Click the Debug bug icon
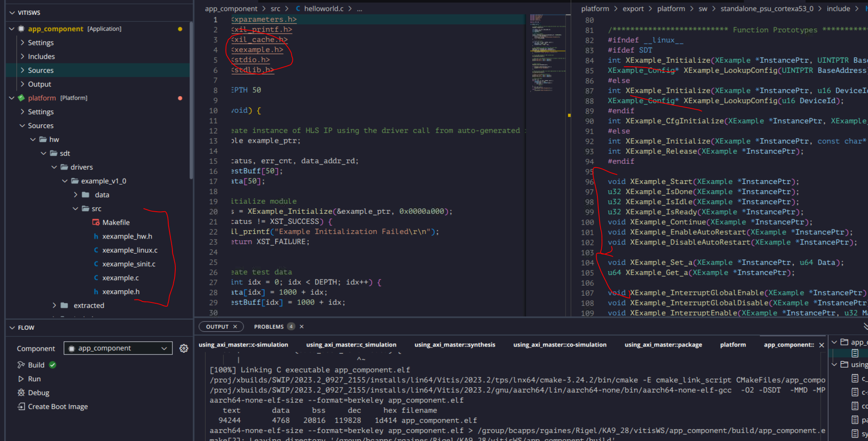The height and width of the screenshot is (441, 868). click(21, 393)
